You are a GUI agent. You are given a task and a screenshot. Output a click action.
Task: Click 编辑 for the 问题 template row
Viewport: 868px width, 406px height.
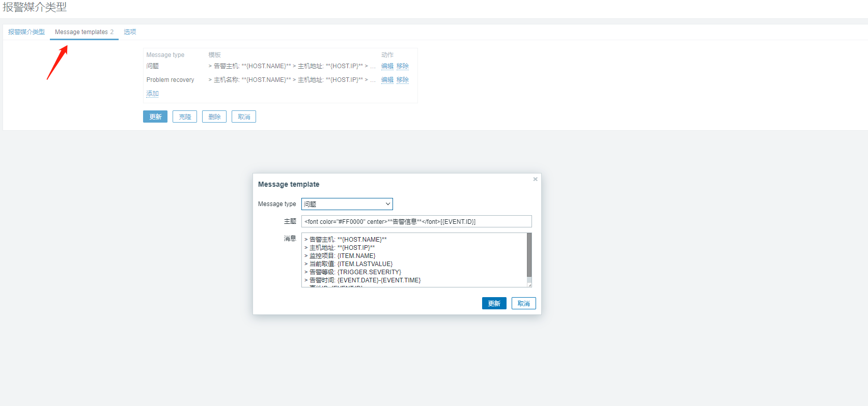(x=387, y=66)
